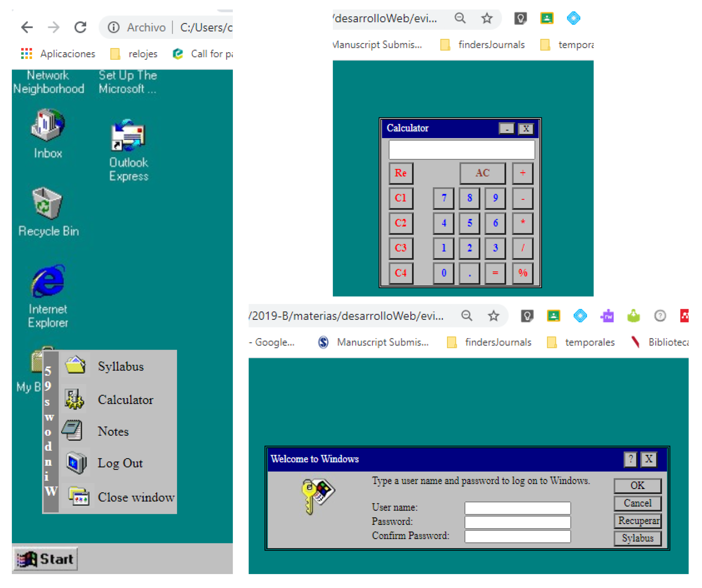Click the zoom magnifier icon in the upper address bar
The height and width of the screenshot is (588, 702).
coord(460,18)
